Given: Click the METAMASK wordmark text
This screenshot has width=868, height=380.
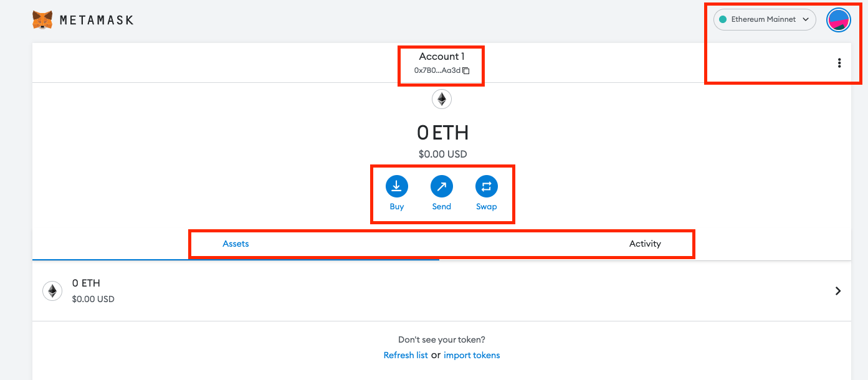Looking at the screenshot, I should pyautogui.click(x=97, y=20).
